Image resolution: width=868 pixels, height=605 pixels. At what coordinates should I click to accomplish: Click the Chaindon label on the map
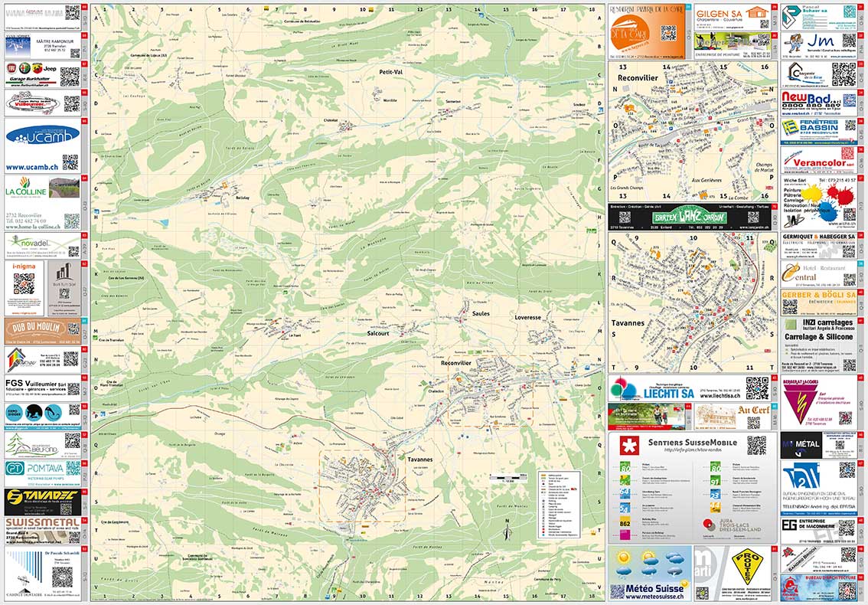tap(436, 391)
